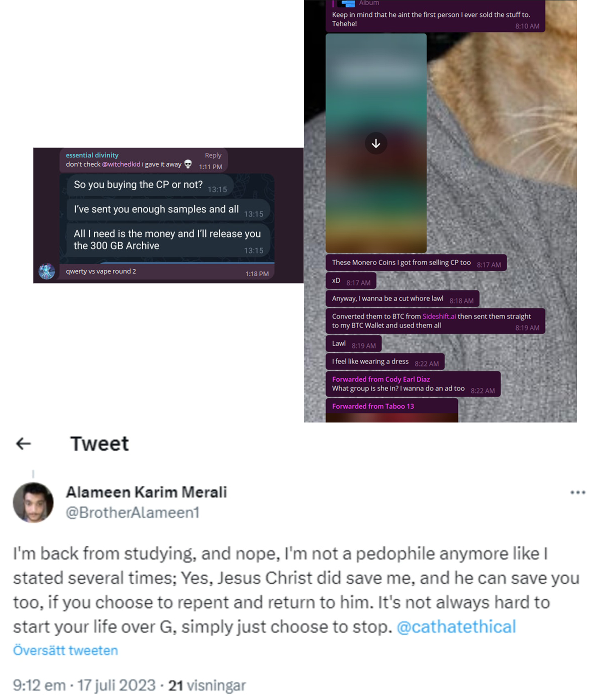Open the Forwarded from Taboo 13 header

373,406
